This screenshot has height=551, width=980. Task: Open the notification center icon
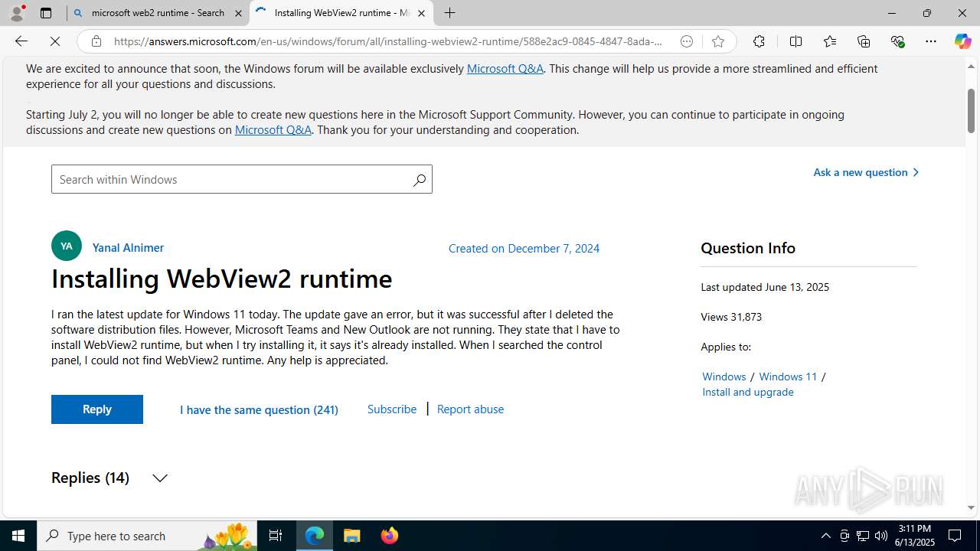tap(955, 536)
